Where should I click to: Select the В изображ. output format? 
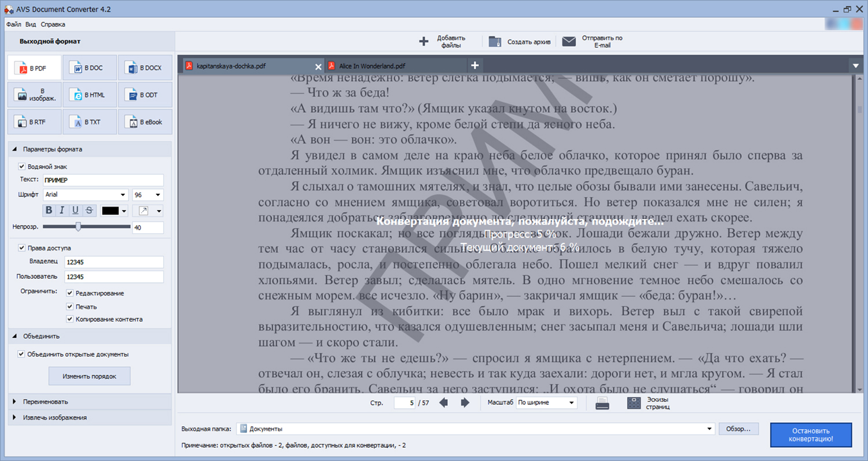[34, 95]
